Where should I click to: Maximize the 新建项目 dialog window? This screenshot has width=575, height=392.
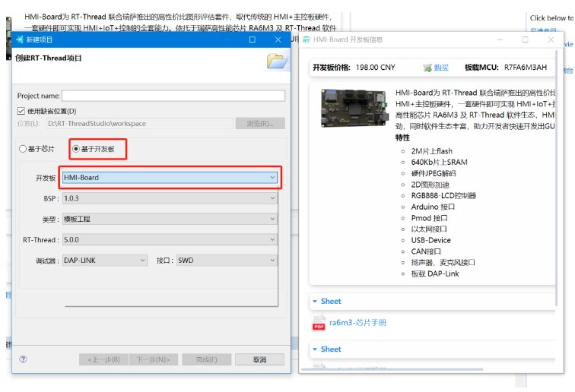click(253, 40)
